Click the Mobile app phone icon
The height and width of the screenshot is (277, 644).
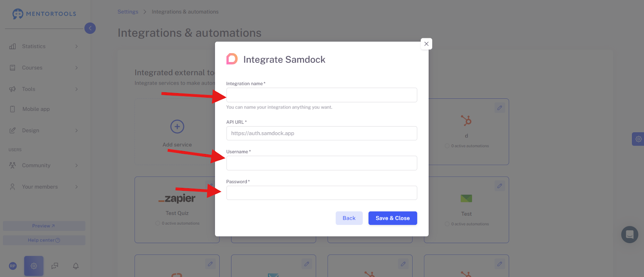click(x=12, y=109)
